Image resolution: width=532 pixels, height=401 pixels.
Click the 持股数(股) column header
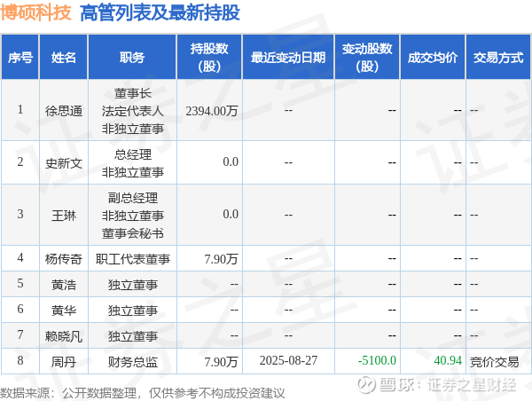209,57
